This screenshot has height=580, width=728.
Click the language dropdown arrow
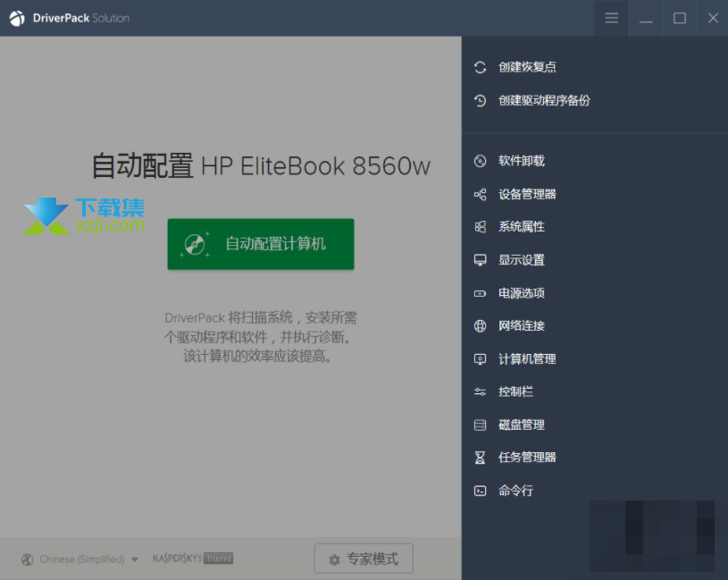point(135,560)
